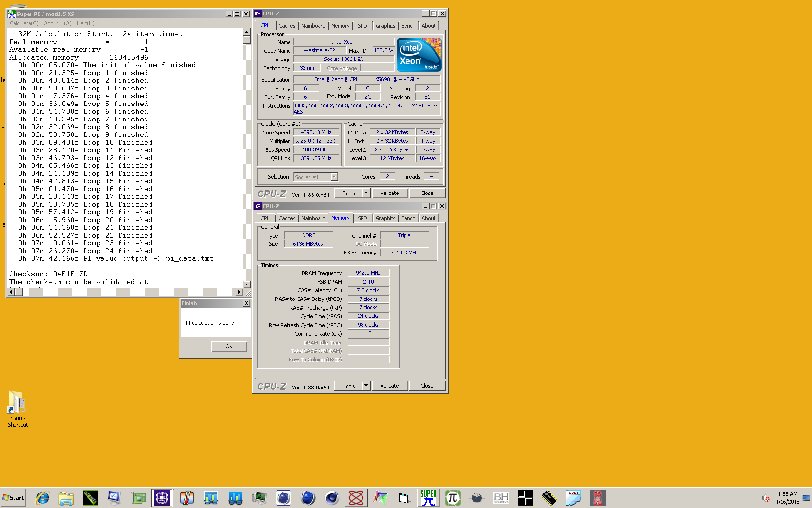Click Close button in upper CPU-Z window
Screen dimensions: 812x508
coord(427,193)
